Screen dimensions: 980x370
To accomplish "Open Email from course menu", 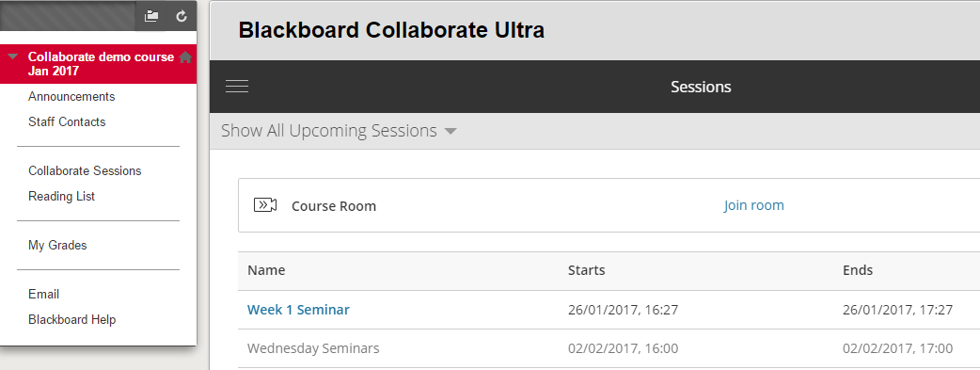I will 44,295.
